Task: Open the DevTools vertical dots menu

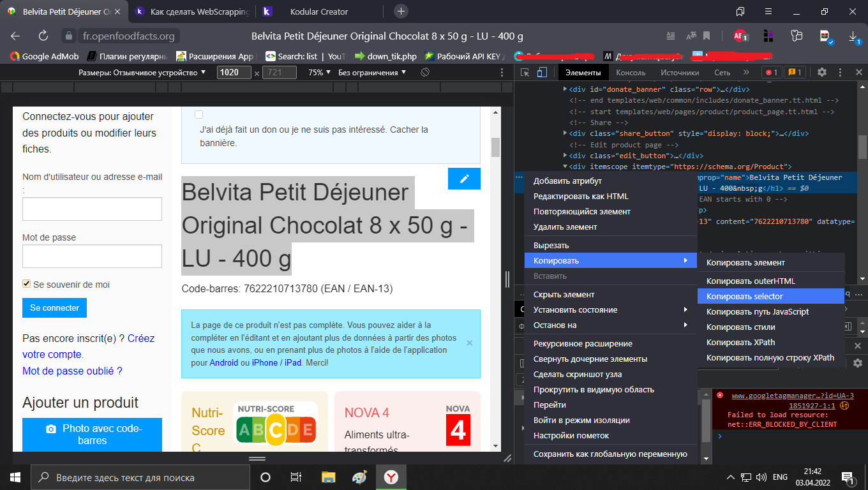Action: [x=839, y=73]
